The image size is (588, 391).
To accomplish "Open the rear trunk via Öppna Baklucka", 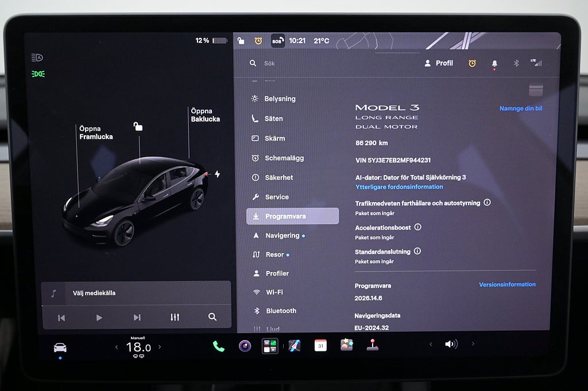I will pyautogui.click(x=206, y=115).
